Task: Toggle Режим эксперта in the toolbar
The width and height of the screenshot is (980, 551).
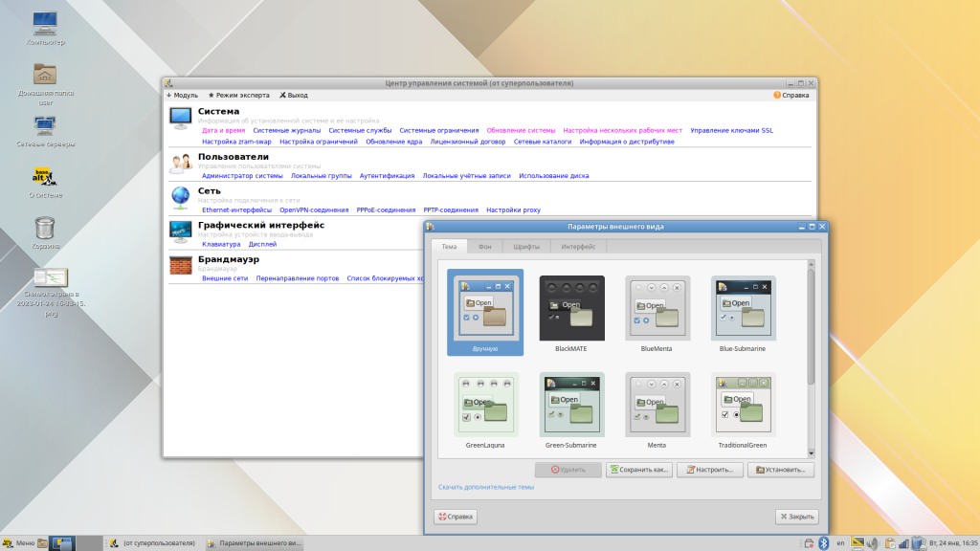Action: point(239,96)
